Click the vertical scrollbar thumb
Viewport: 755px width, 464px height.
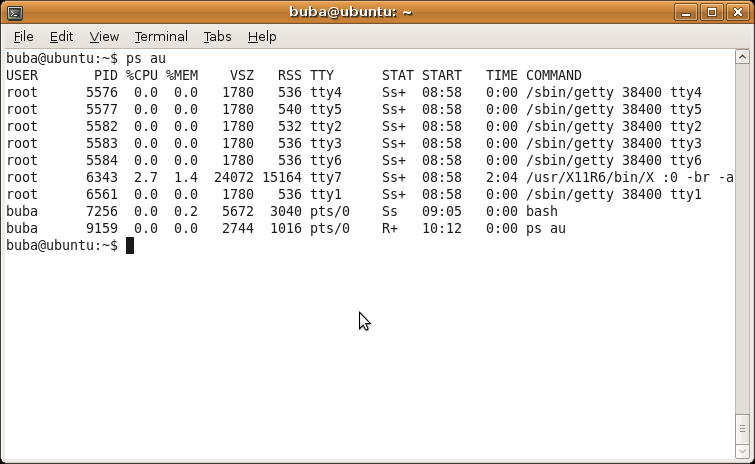[742, 428]
